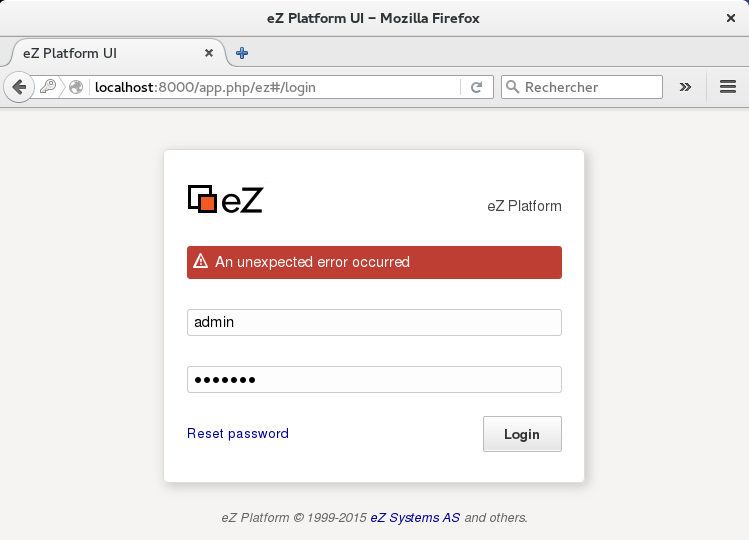
Task: Click the URL address bar
Action: (x=270, y=87)
